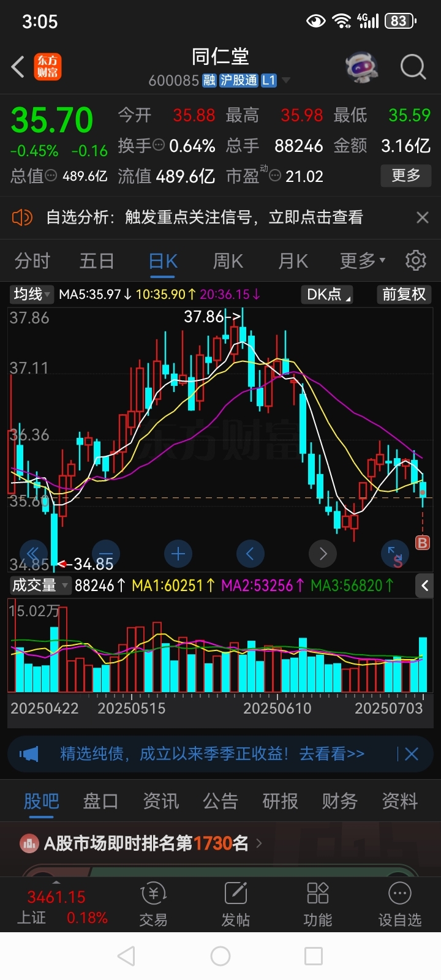
Task: Expand stock title dropdown arrow beside L1
Action: (285, 81)
